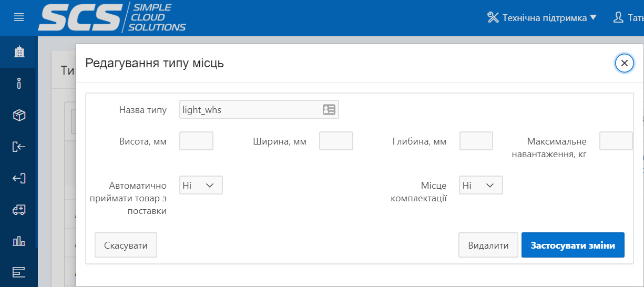Open the delivery truck sidebar icon

click(x=19, y=210)
